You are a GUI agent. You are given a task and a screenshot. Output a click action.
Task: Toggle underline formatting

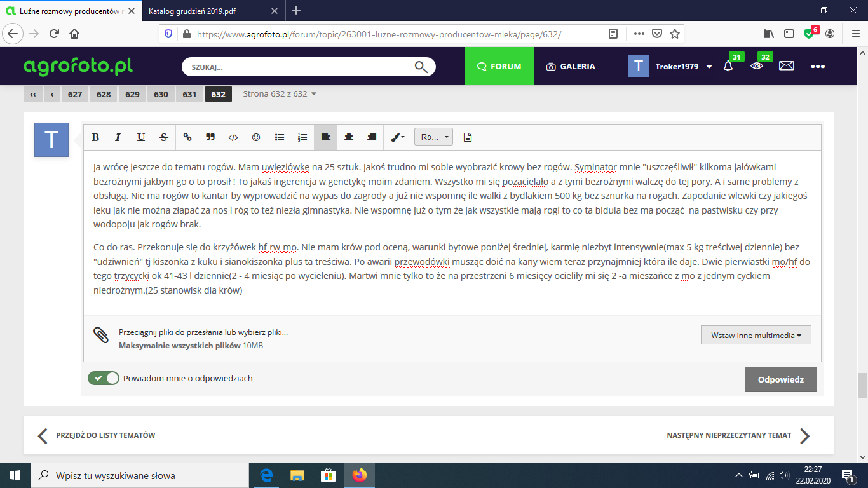141,137
